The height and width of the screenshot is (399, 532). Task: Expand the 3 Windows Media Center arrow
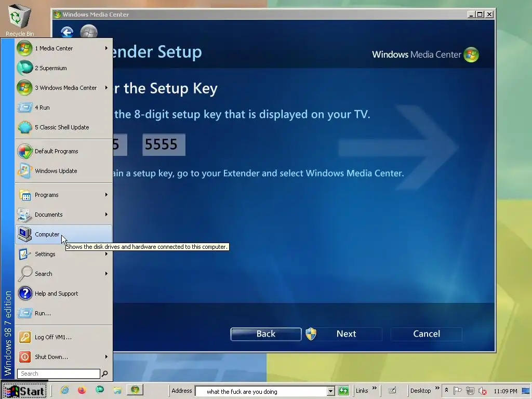(x=106, y=87)
